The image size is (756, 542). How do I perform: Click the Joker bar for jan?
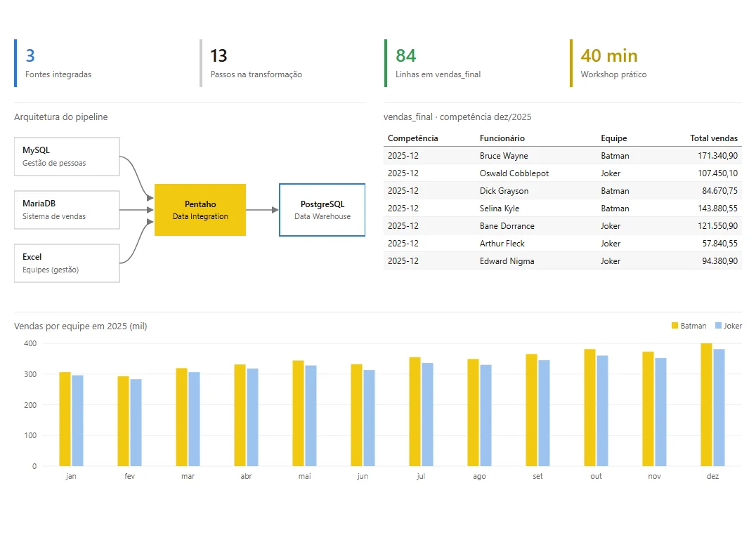(x=77, y=421)
